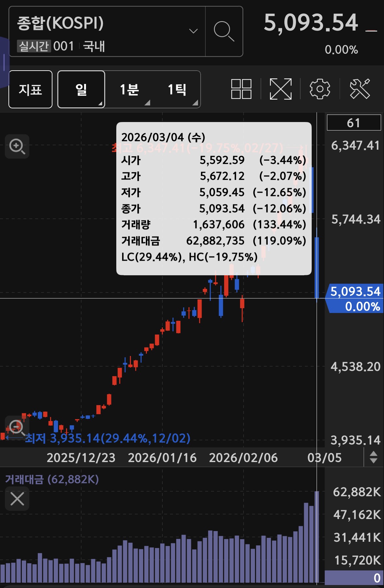Click the up/down stepper beside 03/05

[374, 457]
